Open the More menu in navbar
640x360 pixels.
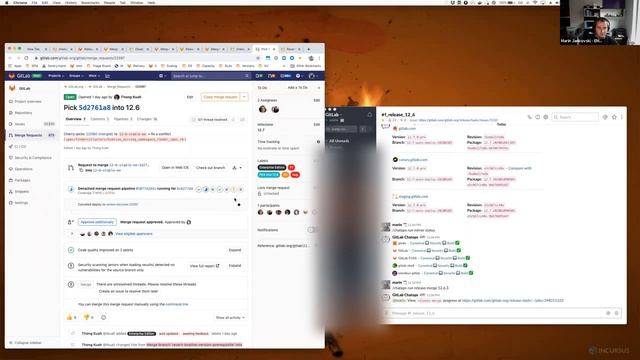tap(94, 76)
